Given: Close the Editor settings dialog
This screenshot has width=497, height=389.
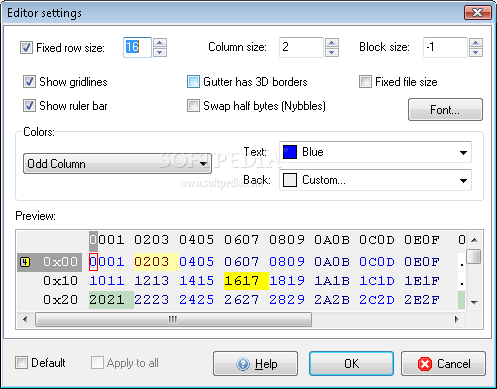Looking at the screenshot, I should [x=478, y=13].
